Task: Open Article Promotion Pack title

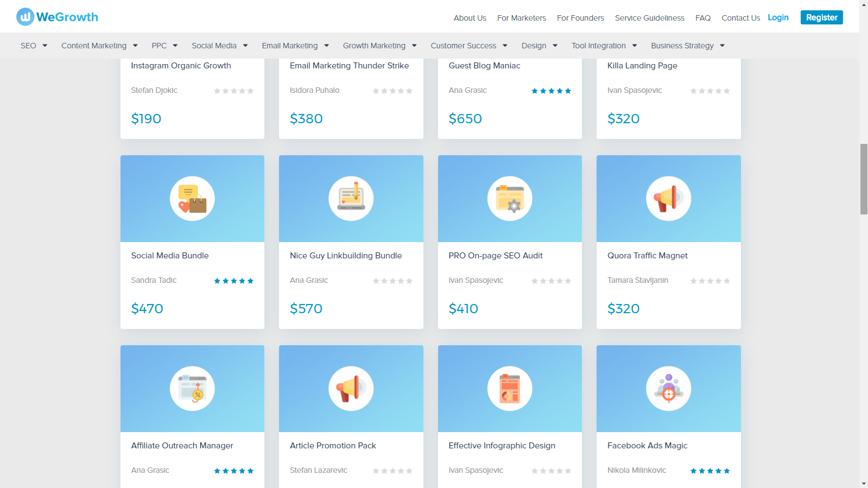Action: [333, 446]
